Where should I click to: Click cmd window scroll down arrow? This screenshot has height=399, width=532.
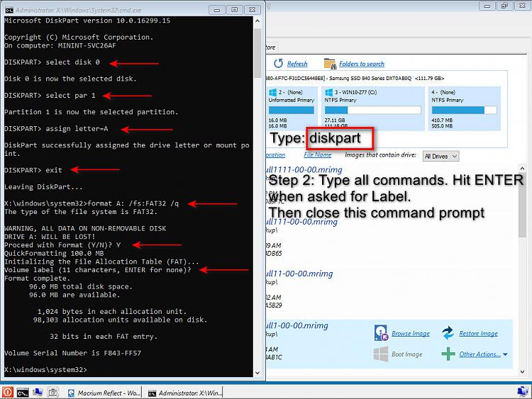pos(257,373)
